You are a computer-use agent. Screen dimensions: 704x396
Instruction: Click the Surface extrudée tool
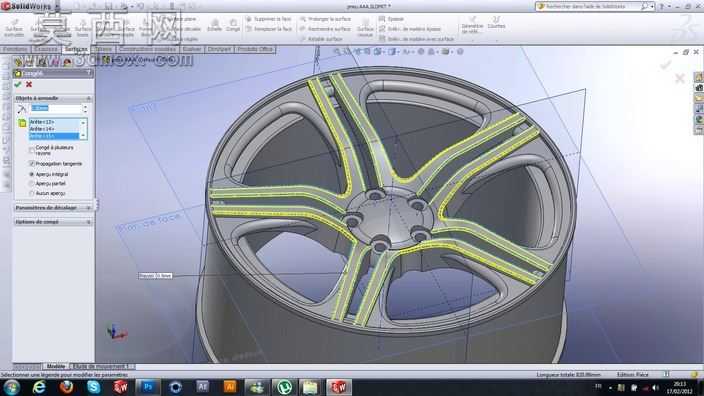click(14, 28)
